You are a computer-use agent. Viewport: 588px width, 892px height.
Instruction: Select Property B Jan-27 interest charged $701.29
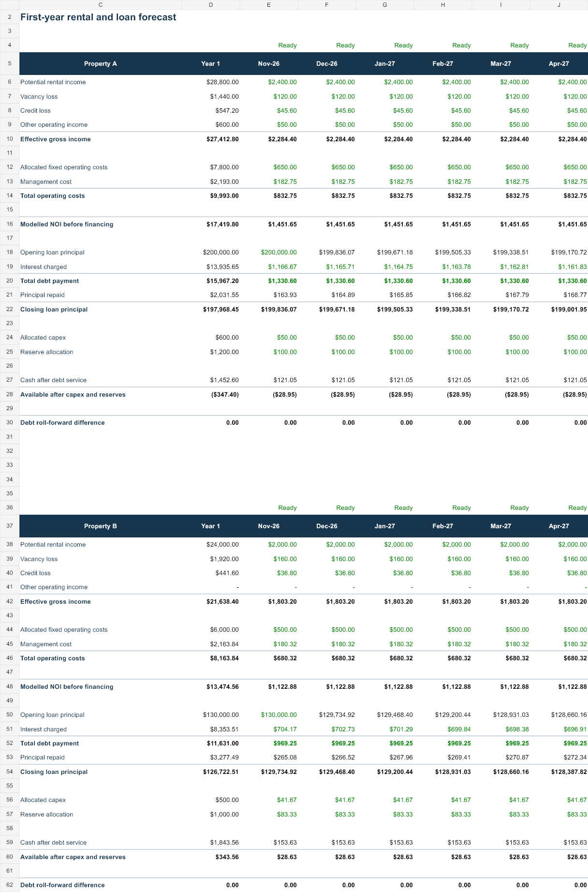(401, 729)
